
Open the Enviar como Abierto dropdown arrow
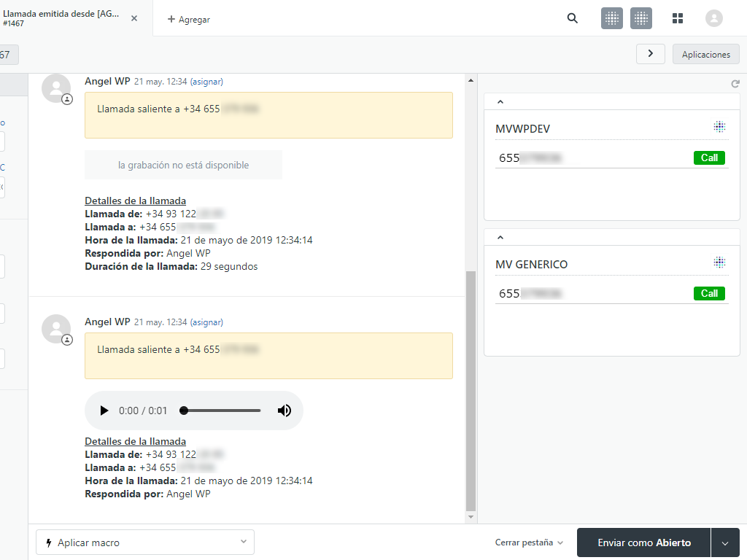pyautogui.click(x=726, y=542)
